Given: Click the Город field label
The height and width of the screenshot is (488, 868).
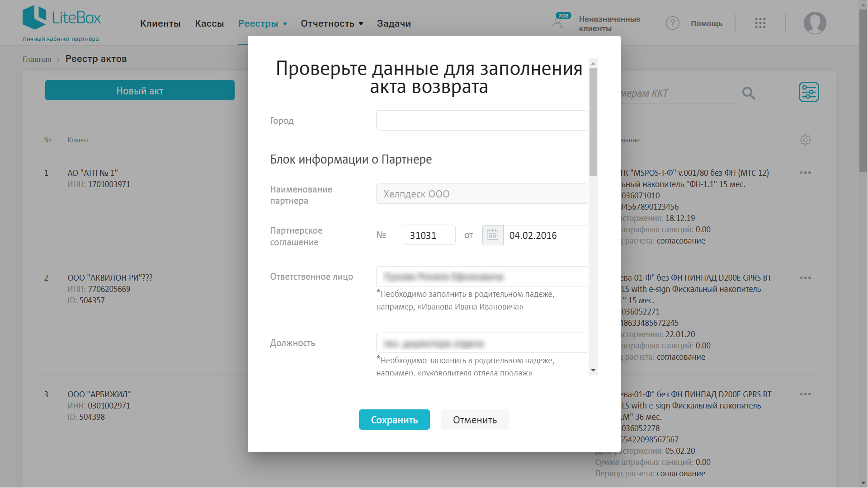Looking at the screenshot, I should click(282, 121).
